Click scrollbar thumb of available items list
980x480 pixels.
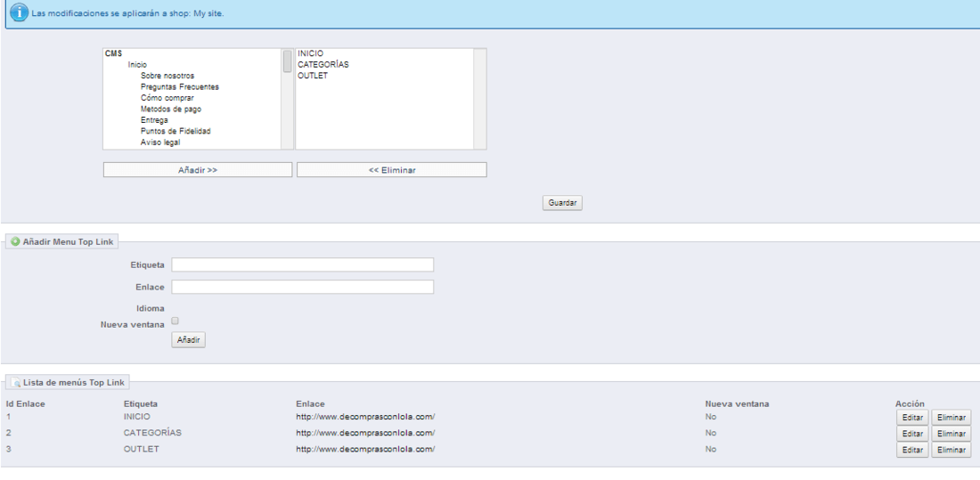pyautogui.click(x=288, y=61)
